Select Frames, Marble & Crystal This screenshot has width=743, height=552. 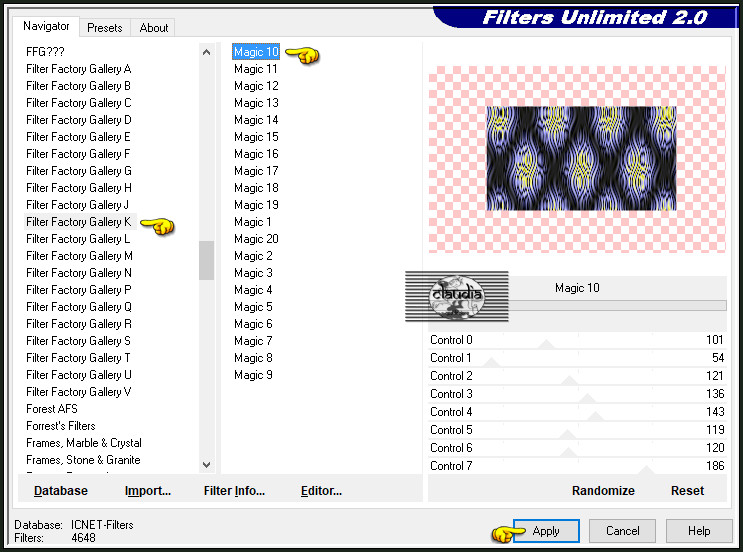(84, 443)
